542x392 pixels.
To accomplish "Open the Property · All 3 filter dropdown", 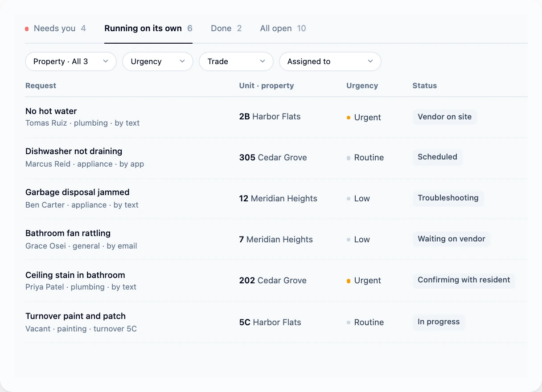I will (71, 61).
